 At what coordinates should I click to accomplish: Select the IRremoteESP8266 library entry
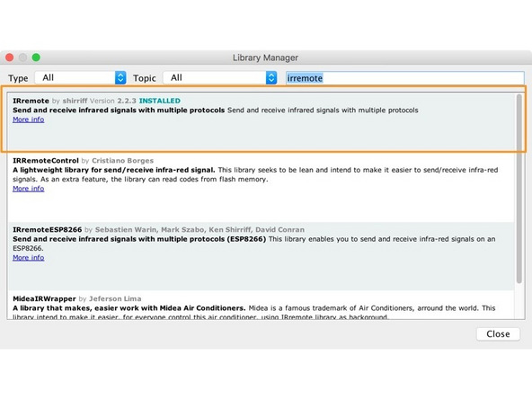[261, 256]
